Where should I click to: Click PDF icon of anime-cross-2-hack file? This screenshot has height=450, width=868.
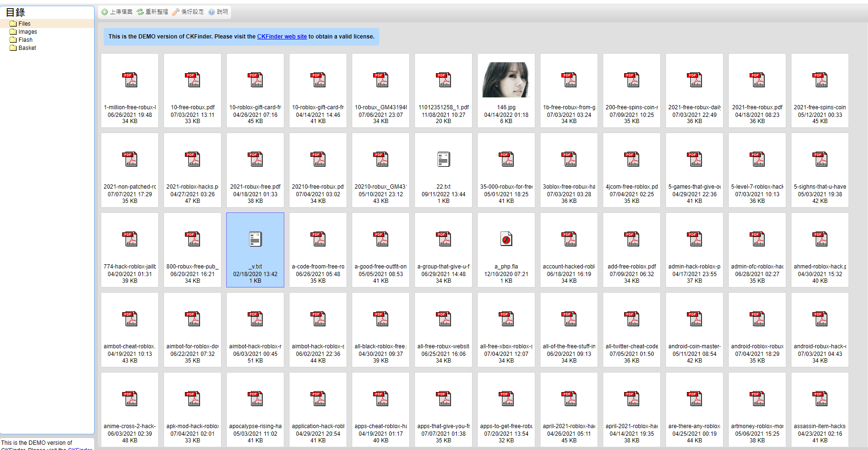click(x=130, y=399)
